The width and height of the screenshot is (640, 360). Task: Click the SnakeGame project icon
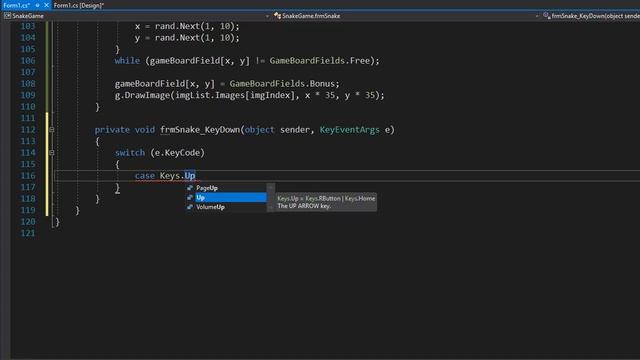click(x=7, y=16)
